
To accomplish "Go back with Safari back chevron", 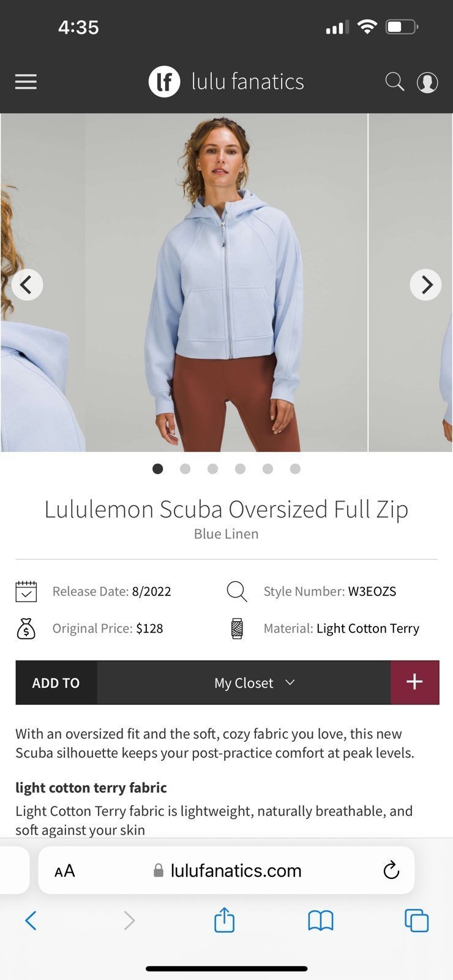I will pyautogui.click(x=31, y=920).
